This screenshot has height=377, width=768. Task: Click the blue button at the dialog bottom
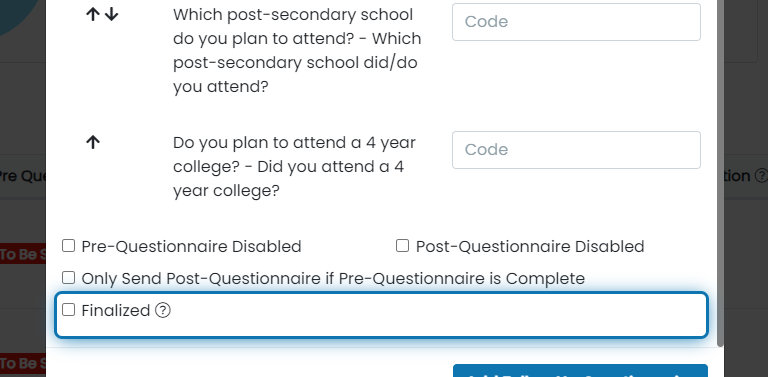(580, 371)
